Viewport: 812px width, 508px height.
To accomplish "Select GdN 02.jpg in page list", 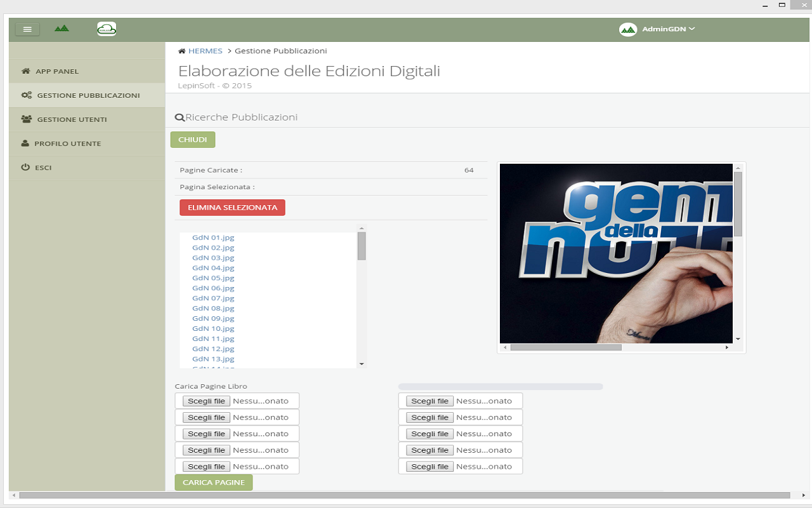I will pos(213,248).
